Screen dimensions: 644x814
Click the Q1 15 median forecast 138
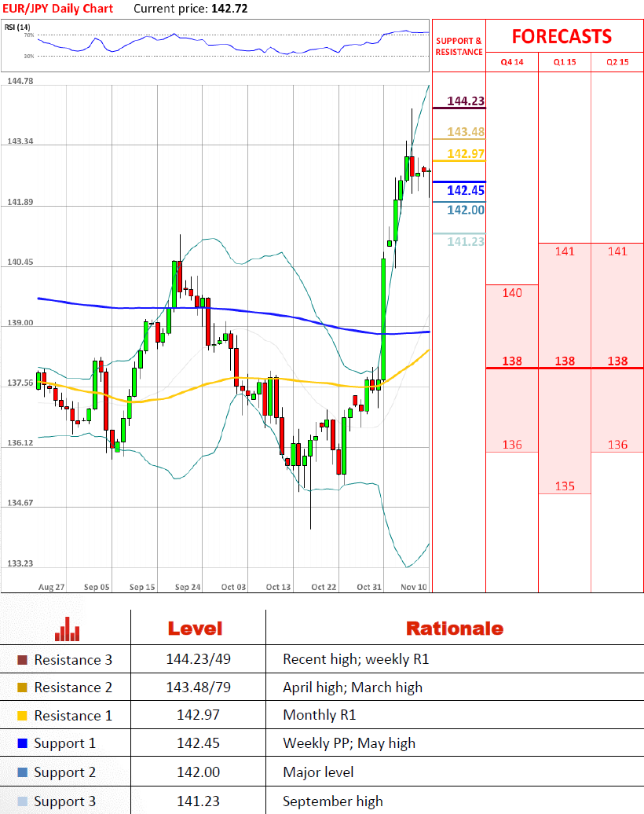coord(565,361)
